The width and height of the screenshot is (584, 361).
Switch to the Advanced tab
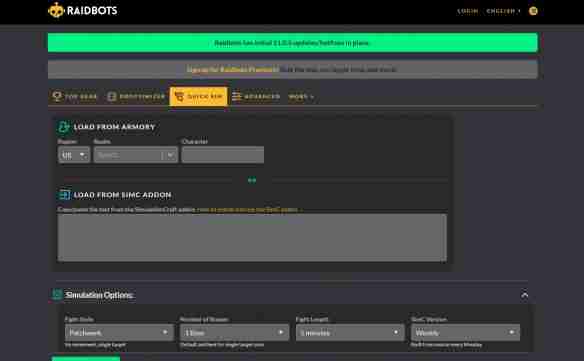point(256,96)
